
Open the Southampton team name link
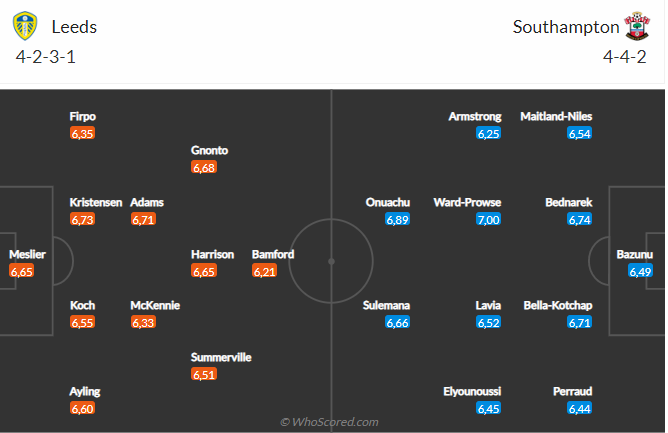pos(565,28)
